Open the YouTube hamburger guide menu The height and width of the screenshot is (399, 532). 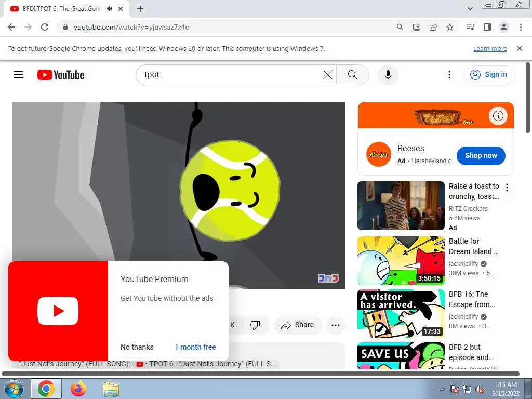(19, 75)
